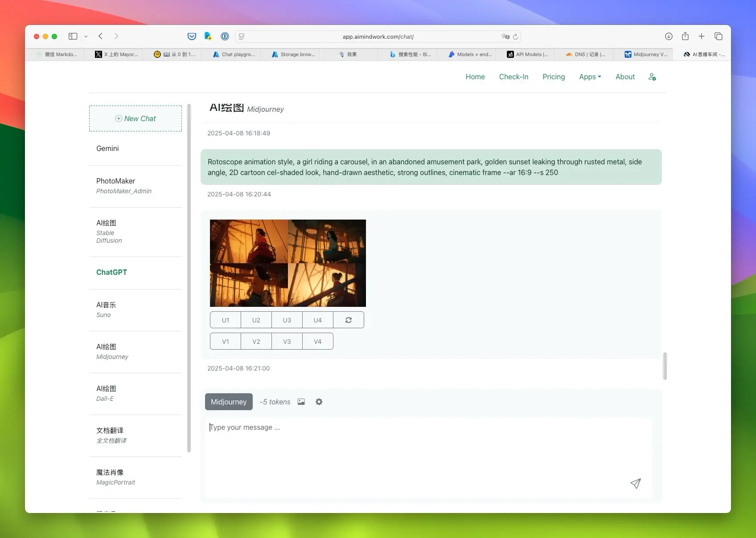
Task: Click the regenerate refresh icon button
Action: click(x=349, y=320)
